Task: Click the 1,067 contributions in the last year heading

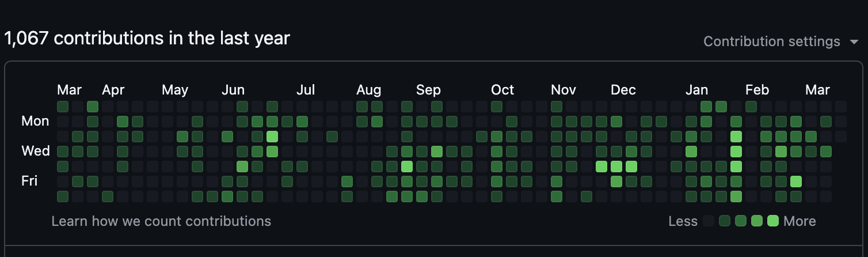Action: (147, 39)
